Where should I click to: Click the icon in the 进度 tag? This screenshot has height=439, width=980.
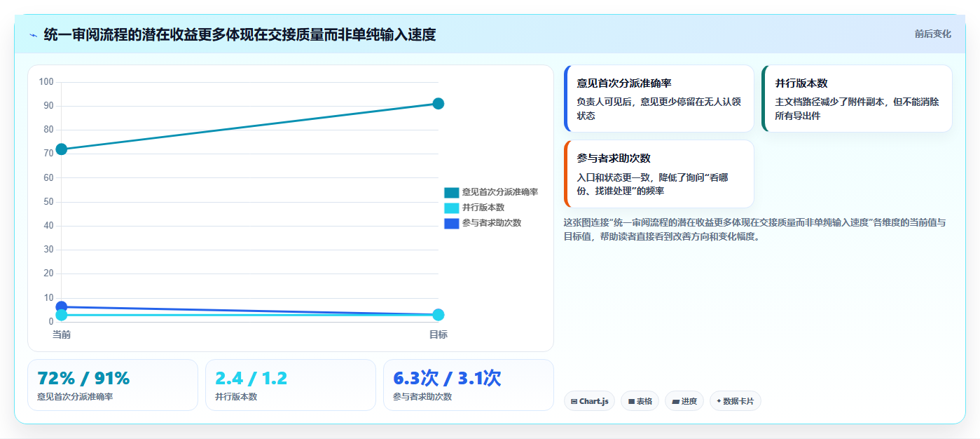[675, 402]
